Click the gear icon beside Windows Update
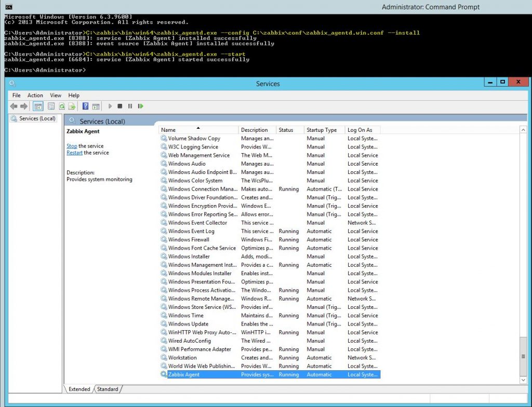532x407 pixels. pyautogui.click(x=164, y=323)
